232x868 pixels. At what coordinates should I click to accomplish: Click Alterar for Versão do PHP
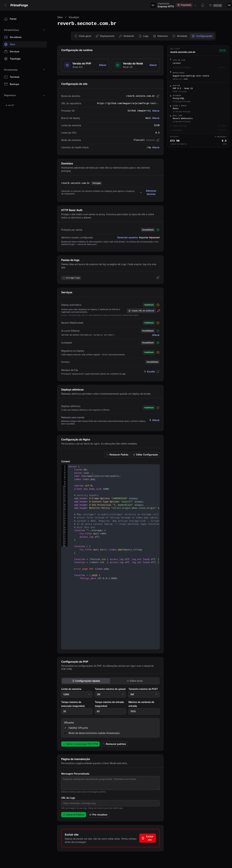pyautogui.click(x=103, y=65)
